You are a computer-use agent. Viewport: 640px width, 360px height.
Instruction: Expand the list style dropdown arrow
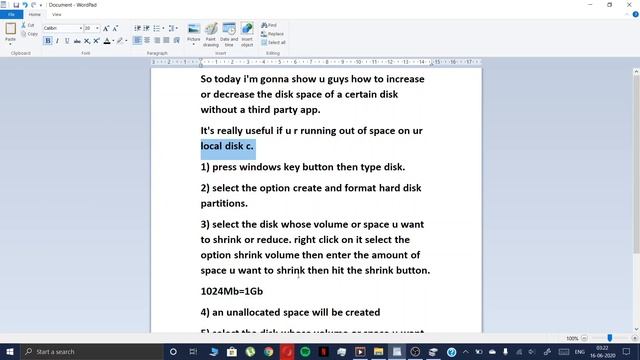coord(163,28)
